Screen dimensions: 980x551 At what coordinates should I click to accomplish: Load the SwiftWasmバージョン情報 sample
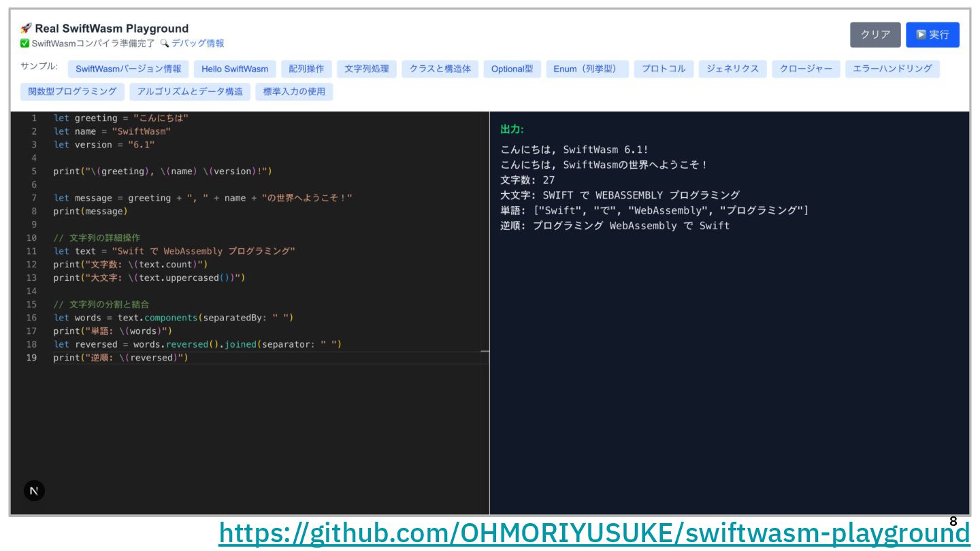pos(129,69)
